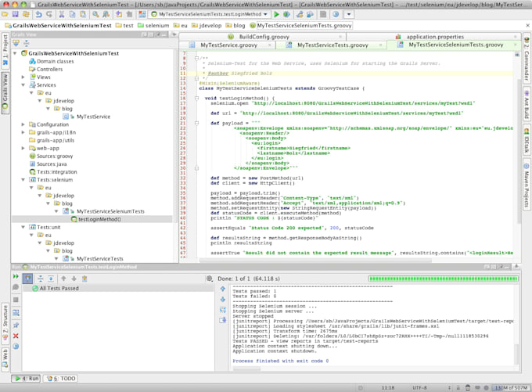The width and height of the screenshot is (532, 392).
Task: Collapse the Services tree node
Action: (x=23, y=85)
